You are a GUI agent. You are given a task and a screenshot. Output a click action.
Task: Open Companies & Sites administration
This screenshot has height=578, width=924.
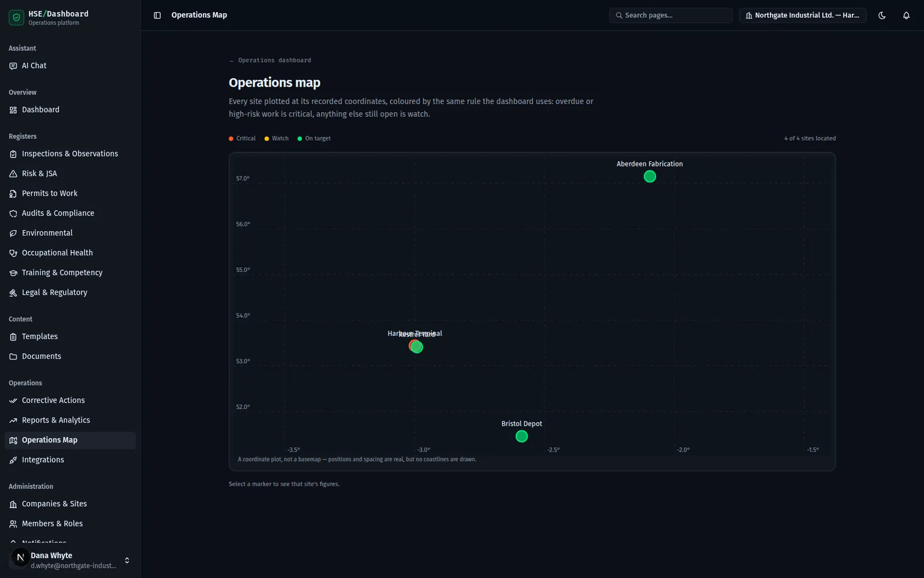70,504
